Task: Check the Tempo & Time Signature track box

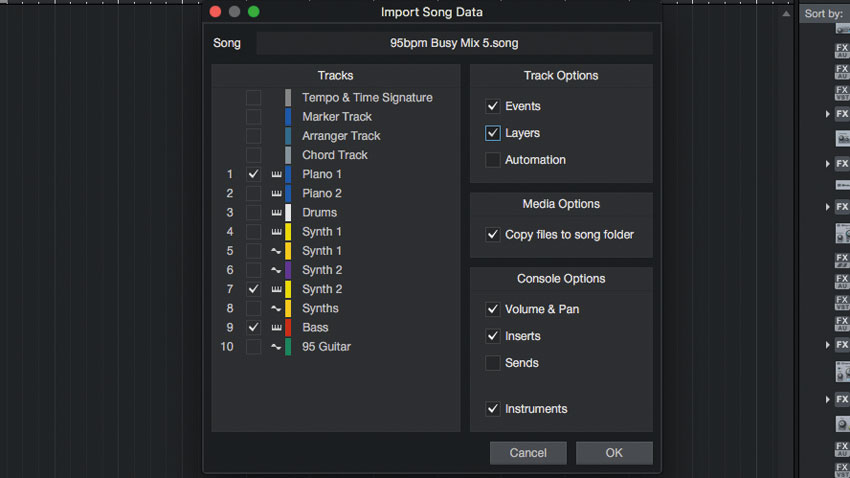Action: click(253, 98)
